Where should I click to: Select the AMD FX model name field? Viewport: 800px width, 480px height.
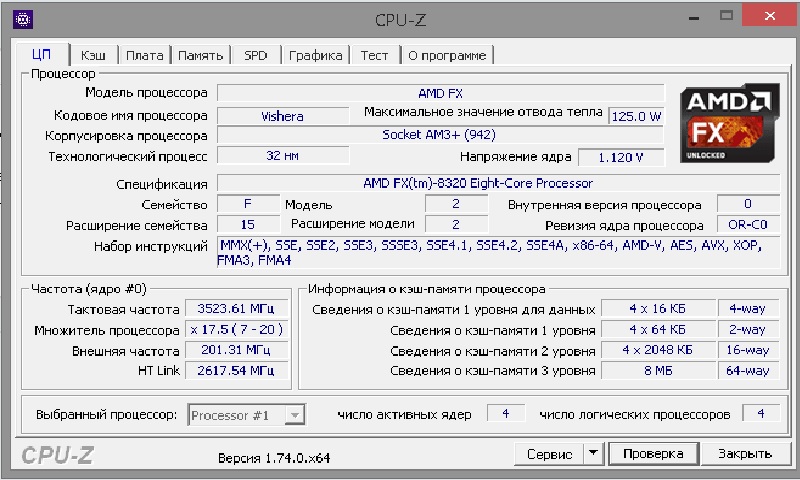click(x=441, y=93)
